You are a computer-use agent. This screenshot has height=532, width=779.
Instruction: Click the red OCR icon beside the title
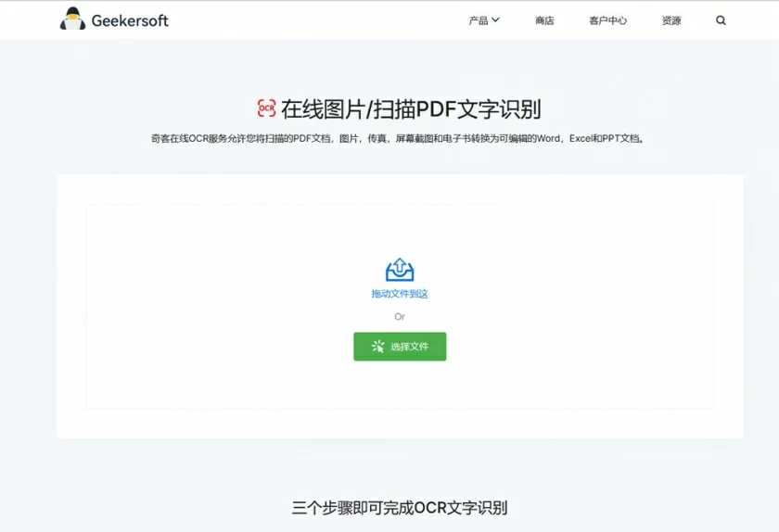point(267,108)
